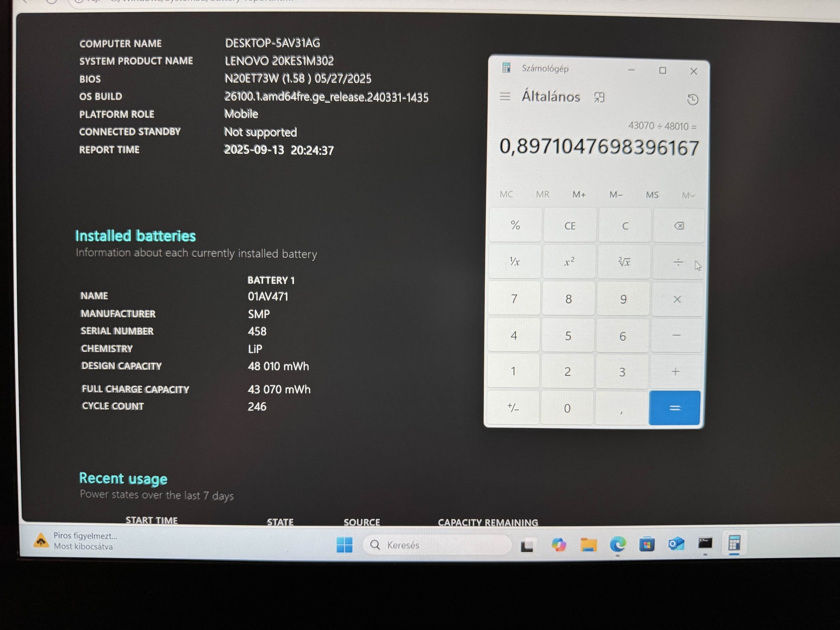The height and width of the screenshot is (630, 840).
Task: Click the product name 'LENOVO 20KES1M302'
Action: pyautogui.click(x=279, y=61)
